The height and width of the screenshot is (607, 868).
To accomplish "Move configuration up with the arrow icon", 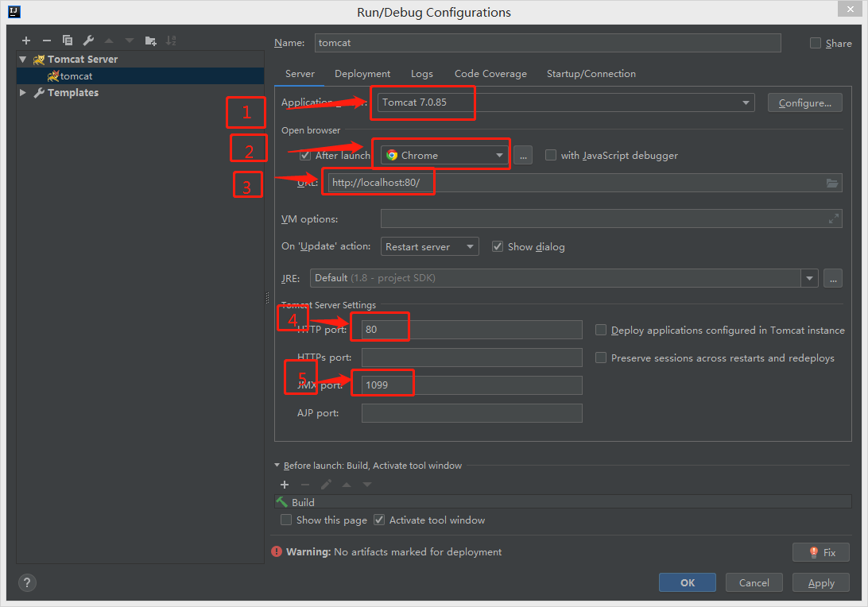I will 109,41.
